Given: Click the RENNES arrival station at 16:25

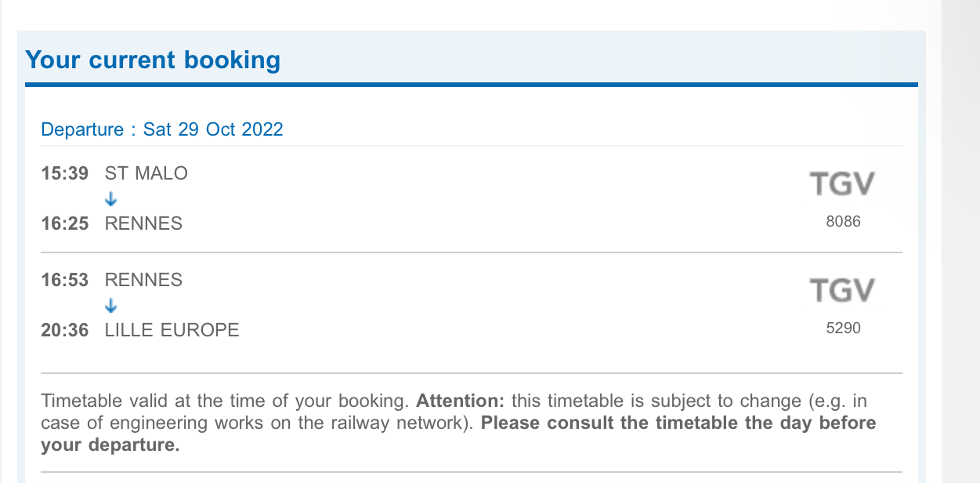Looking at the screenshot, I should [143, 223].
